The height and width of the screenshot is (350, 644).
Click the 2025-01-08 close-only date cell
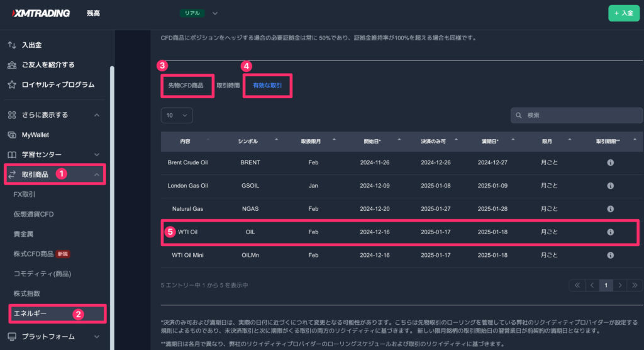[x=436, y=186]
